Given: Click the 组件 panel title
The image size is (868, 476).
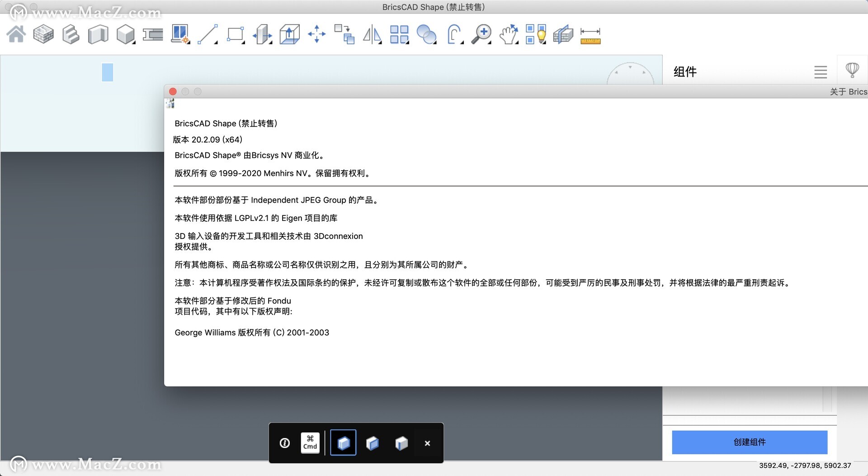Looking at the screenshot, I should coord(685,71).
